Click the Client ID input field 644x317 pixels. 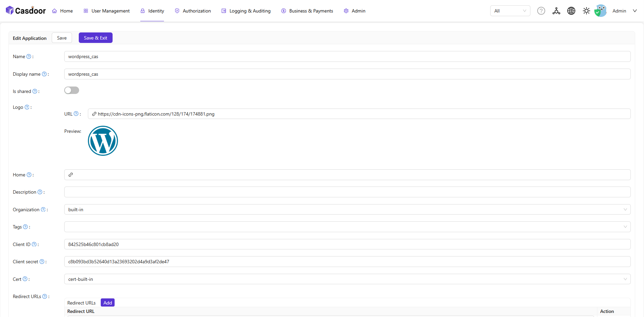coord(347,244)
